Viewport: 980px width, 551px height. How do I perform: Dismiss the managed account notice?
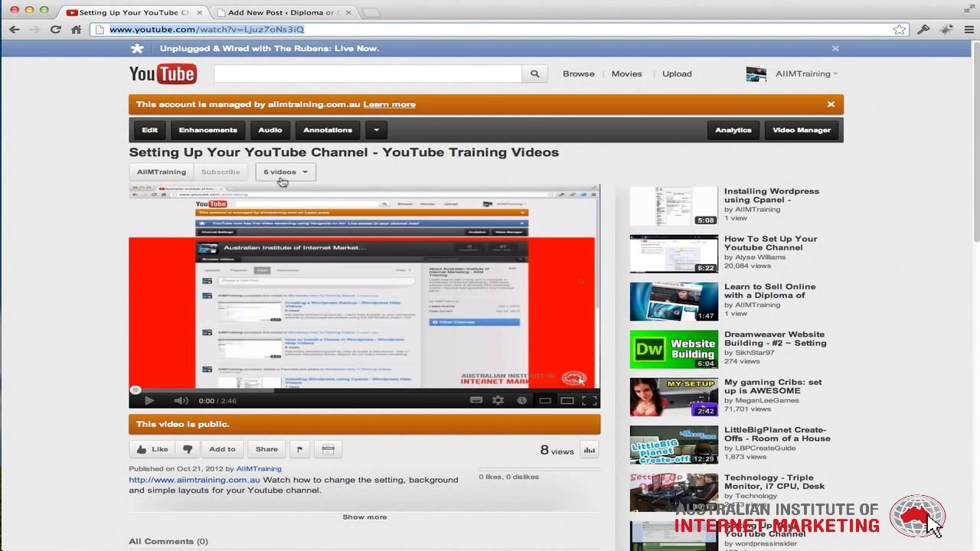click(x=831, y=104)
